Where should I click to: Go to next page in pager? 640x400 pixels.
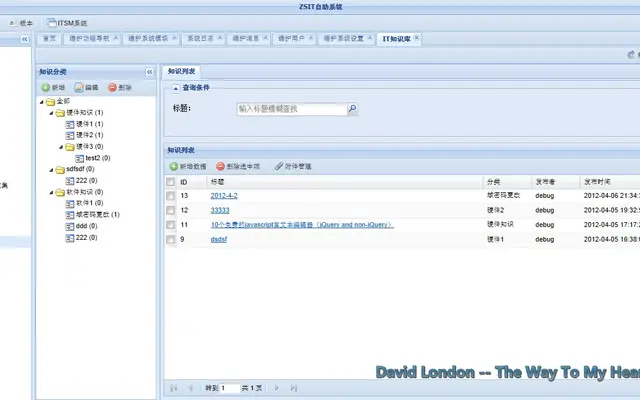pyautogui.click(x=276, y=388)
